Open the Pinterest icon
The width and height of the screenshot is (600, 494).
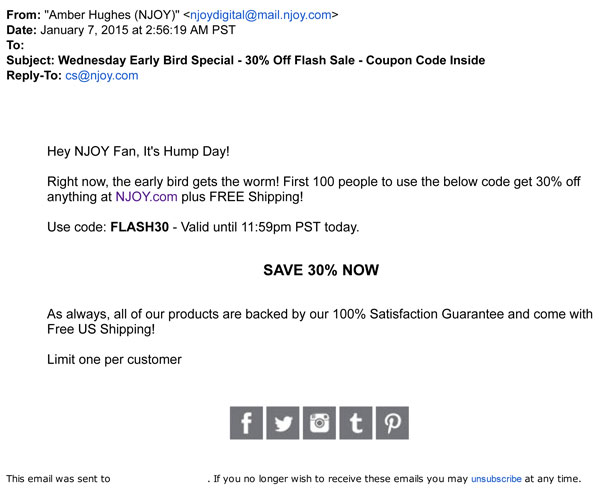391,422
